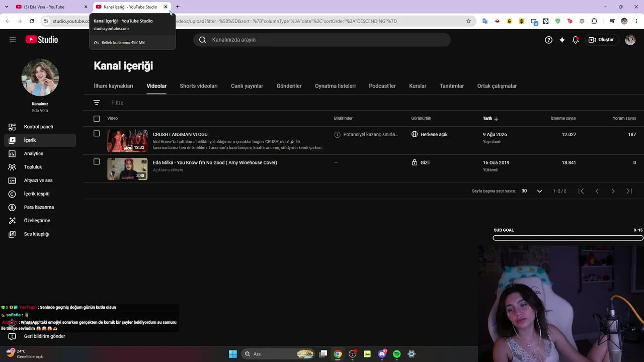Click the Windows taskbar Ara search box
This screenshot has width=644, height=362.
[x=278, y=354]
